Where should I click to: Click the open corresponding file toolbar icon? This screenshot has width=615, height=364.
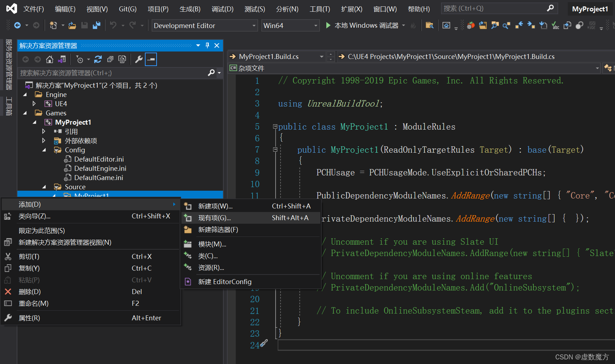coord(567,25)
